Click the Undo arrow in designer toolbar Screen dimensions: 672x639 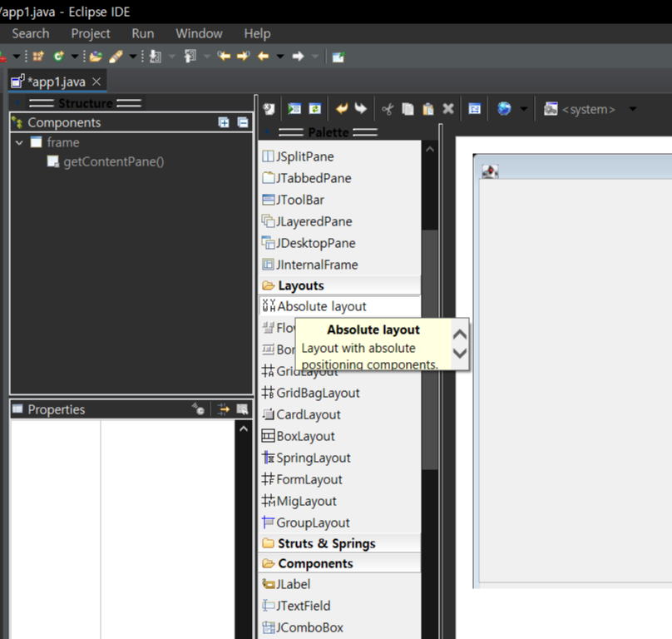(x=342, y=108)
